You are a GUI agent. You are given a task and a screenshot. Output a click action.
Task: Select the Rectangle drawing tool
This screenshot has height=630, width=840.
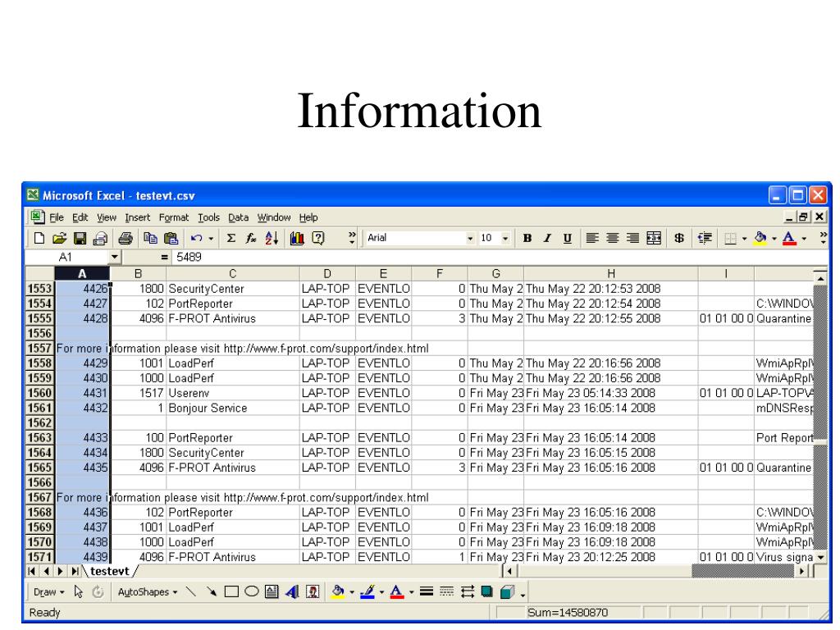click(231, 592)
